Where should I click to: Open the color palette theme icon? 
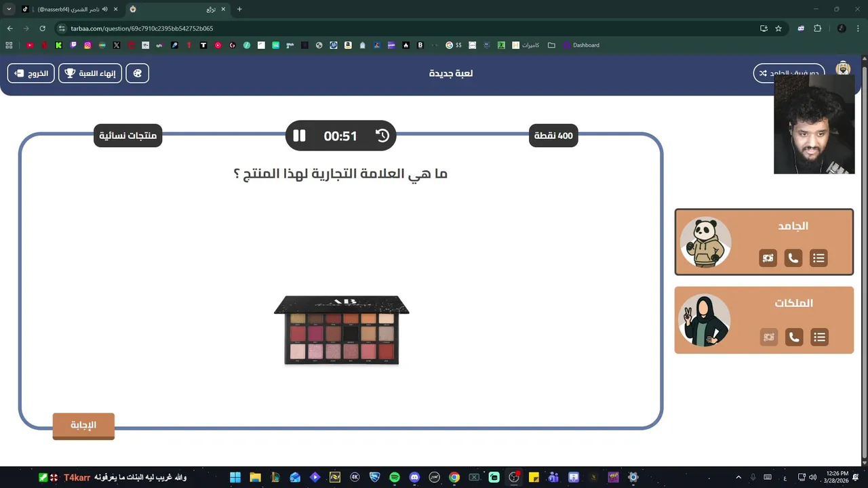[138, 73]
